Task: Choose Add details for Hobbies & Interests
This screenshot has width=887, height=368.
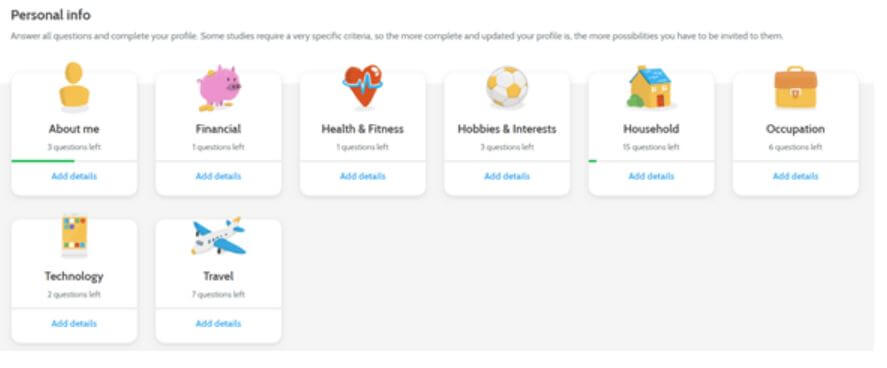Action: point(507,176)
